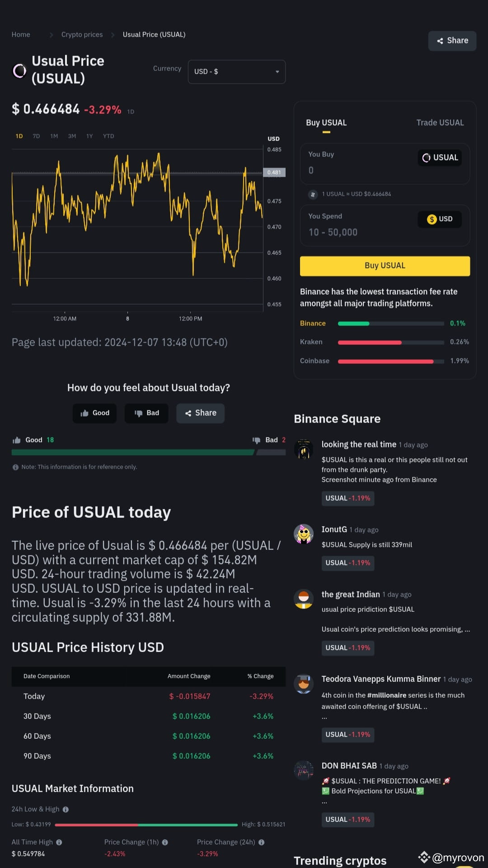
Task: Select the YTD chart timeframe tab
Action: point(108,136)
